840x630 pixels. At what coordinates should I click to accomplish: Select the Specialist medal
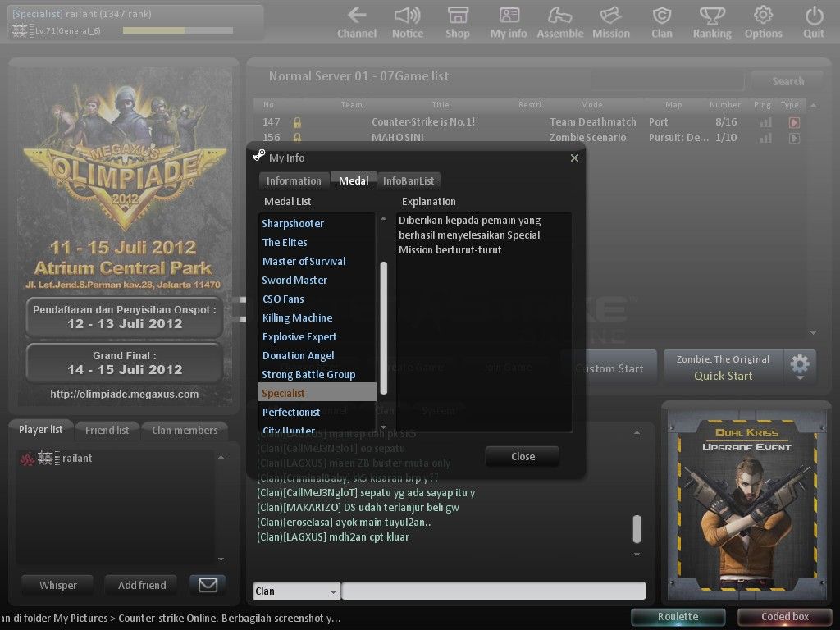317,393
